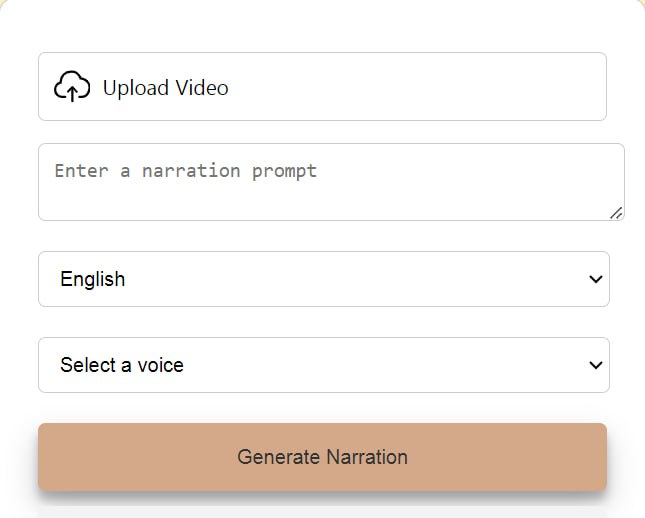645x518 pixels.
Task: Open the file picker via Upload Video box
Action: pos(322,87)
